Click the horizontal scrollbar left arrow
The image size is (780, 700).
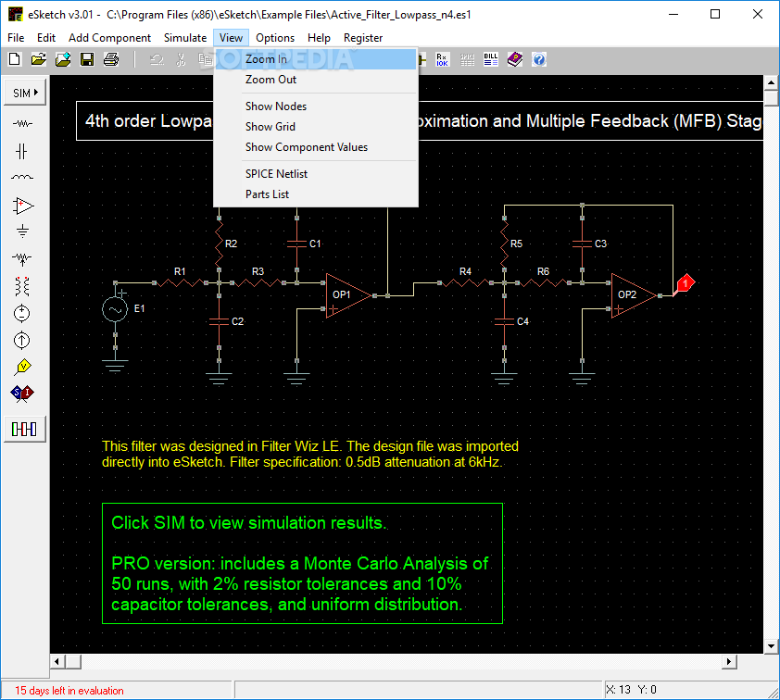coord(57,662)
